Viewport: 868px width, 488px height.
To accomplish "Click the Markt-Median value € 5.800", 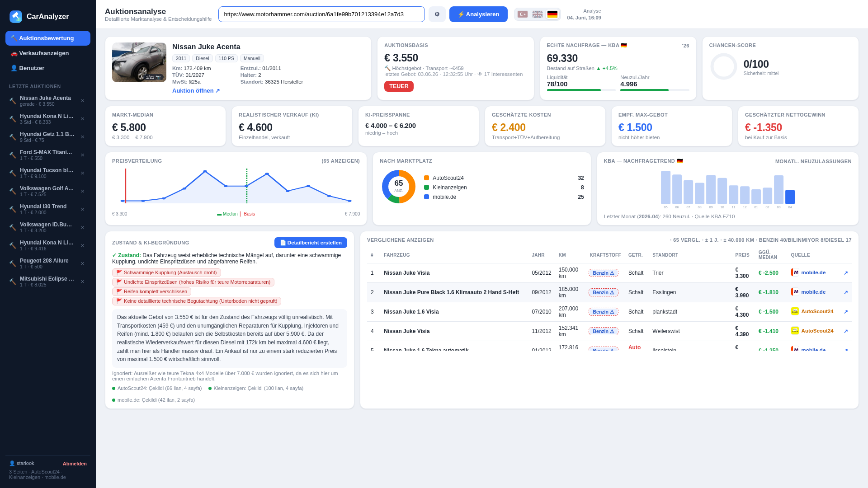I will coord(129,127).
